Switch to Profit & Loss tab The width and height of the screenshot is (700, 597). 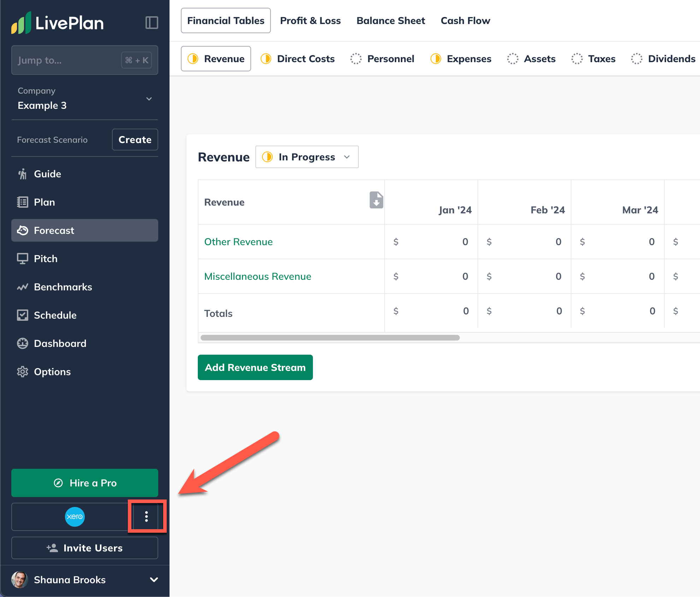click(310, 20)
